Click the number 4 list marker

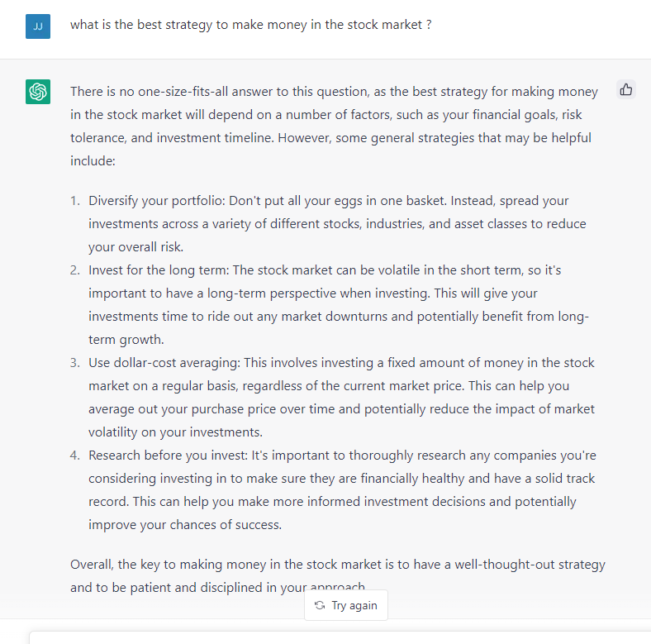pyautogui.click(x=75, y=456)
